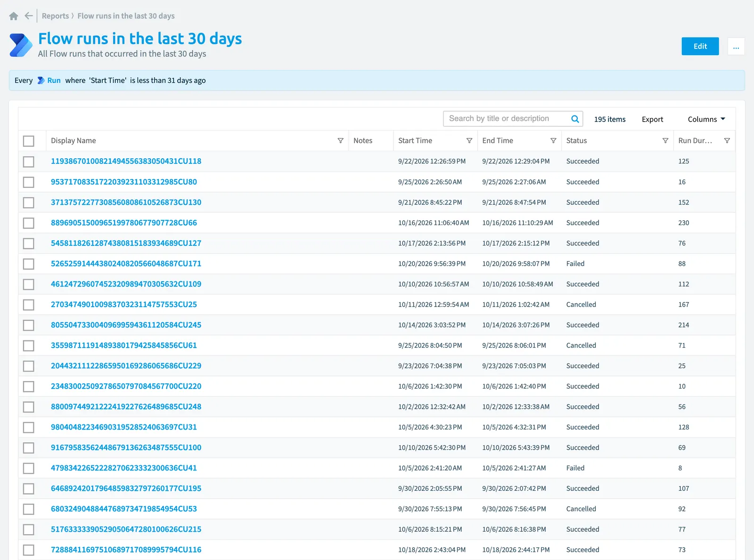The width and height of the screenshot is (754, 560).
Task: Open the run link ending in CU127
Action: [x=126, y=243]
